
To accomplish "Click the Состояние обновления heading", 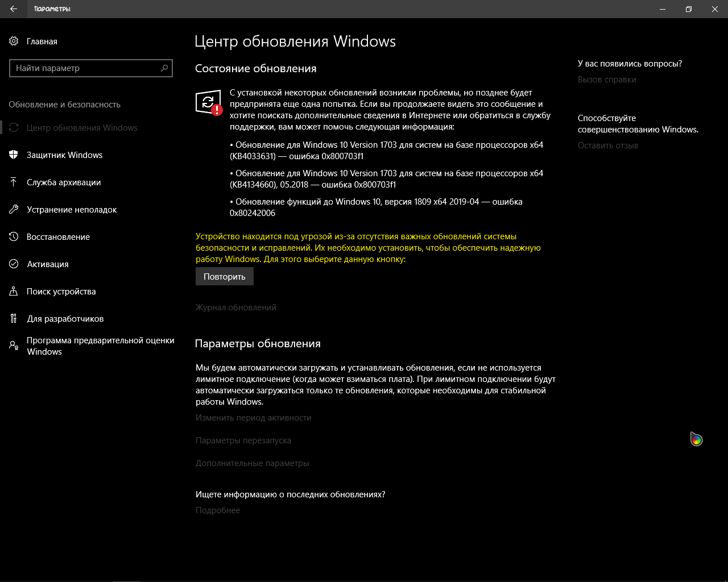I will tap(255, 69).
